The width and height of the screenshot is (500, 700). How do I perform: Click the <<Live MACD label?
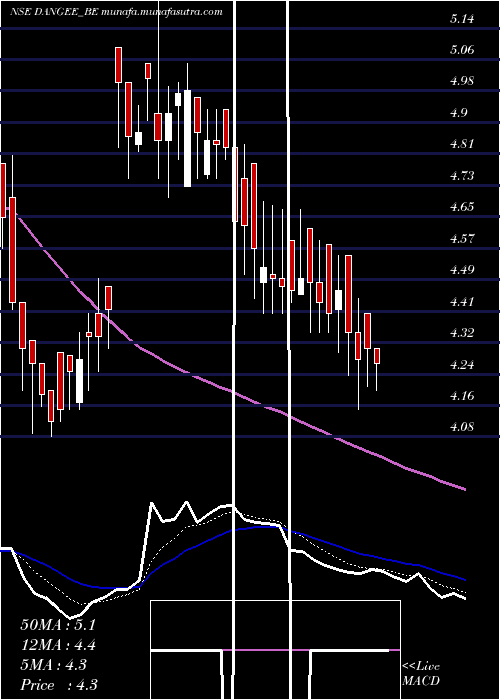[x=421, y=673]
